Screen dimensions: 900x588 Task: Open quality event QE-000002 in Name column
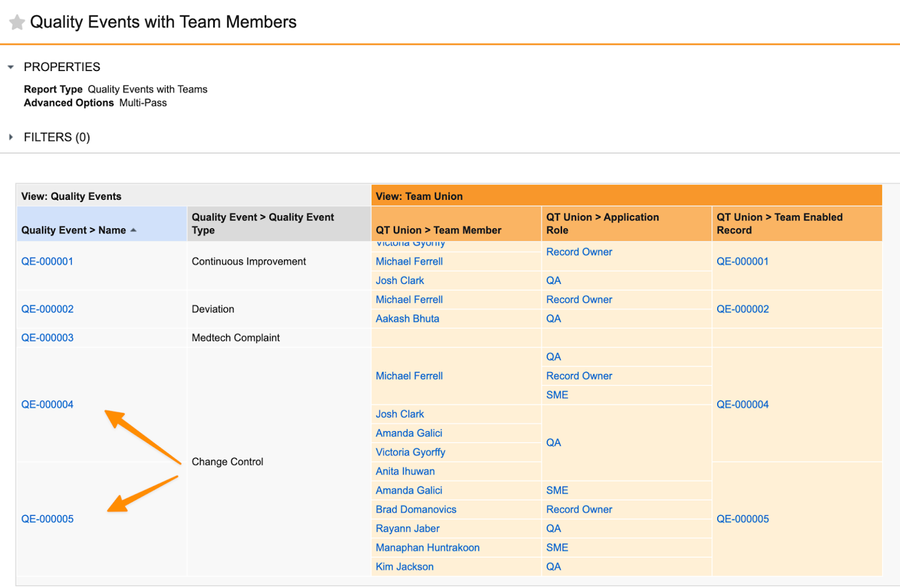pyautogui.click(x=47, y=309)
